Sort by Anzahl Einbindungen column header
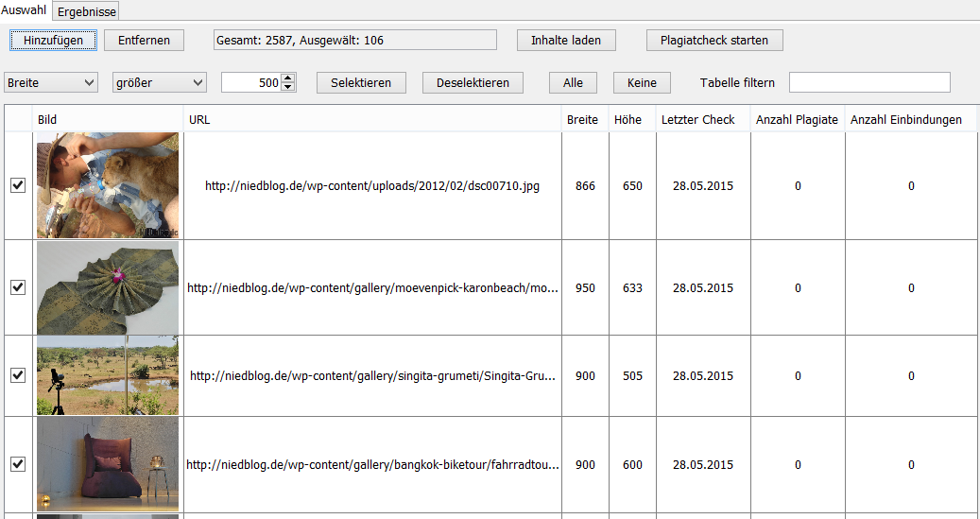 (911, 119)
